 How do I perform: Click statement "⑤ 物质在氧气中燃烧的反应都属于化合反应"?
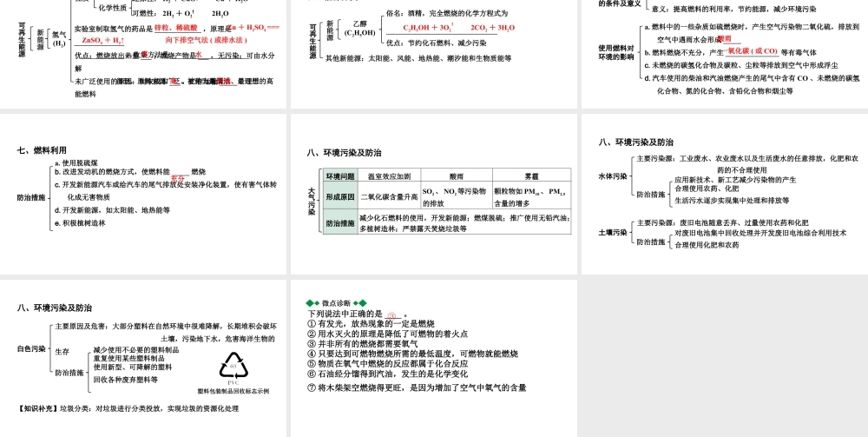coord(387,363)
